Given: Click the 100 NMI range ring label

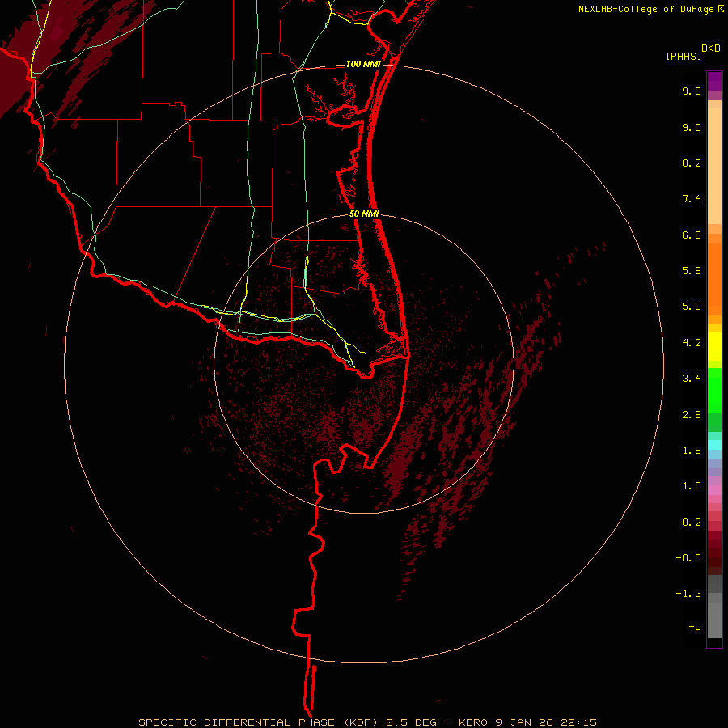Looking at the screenshot, I should tap(363, 64).
